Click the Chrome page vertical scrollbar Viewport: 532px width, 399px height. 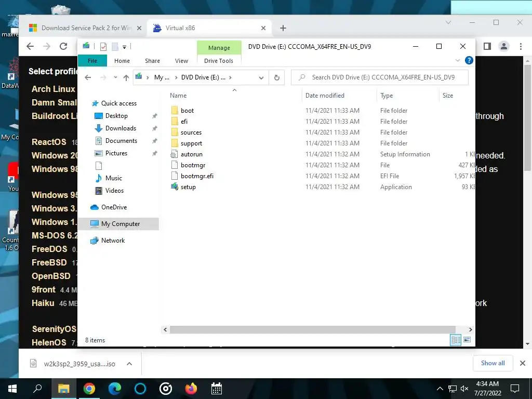click(527, 117)
